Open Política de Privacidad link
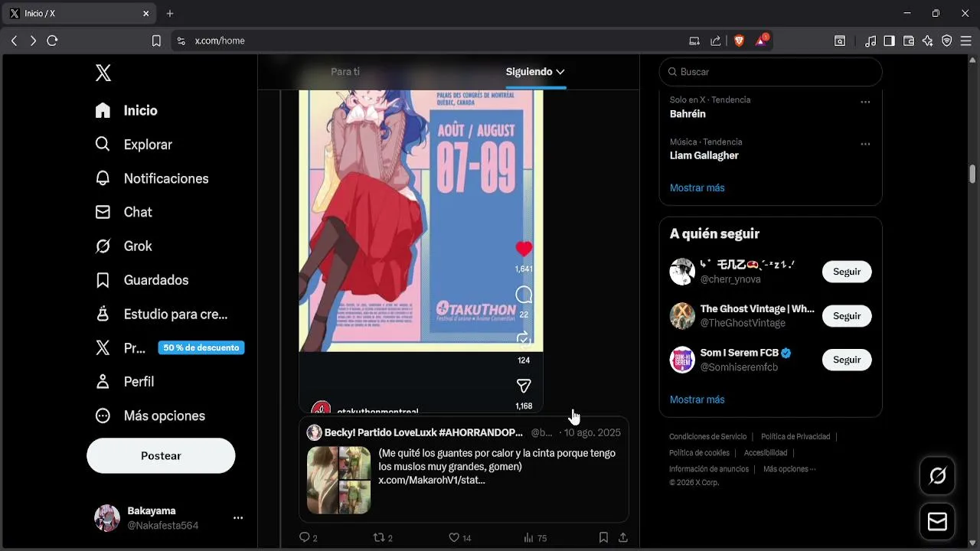Viewport: 980px width, 551px height. click(795, 437)
